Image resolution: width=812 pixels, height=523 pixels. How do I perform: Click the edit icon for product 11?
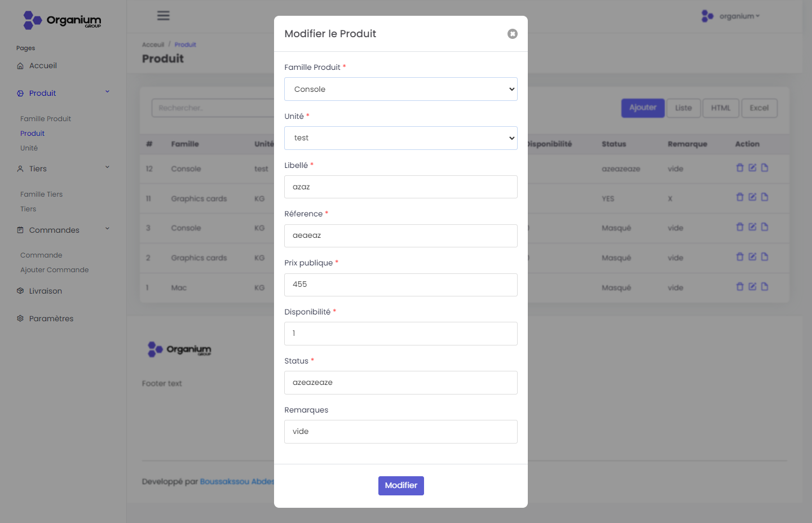click(x=752, y=197)
